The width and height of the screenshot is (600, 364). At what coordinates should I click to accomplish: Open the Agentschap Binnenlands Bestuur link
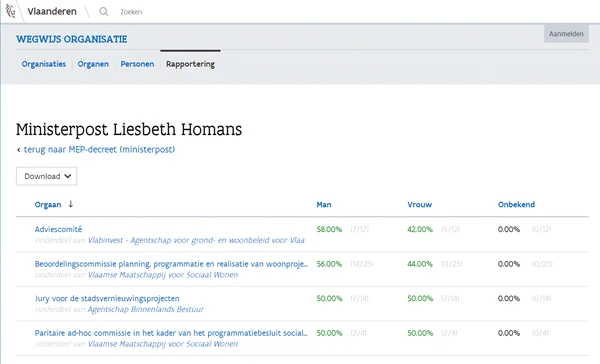click(146, 309)
